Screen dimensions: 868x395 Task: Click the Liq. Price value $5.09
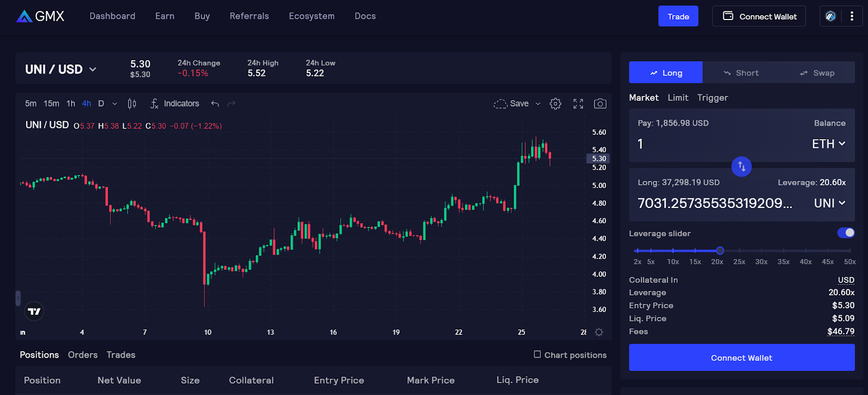coord(843,319)
